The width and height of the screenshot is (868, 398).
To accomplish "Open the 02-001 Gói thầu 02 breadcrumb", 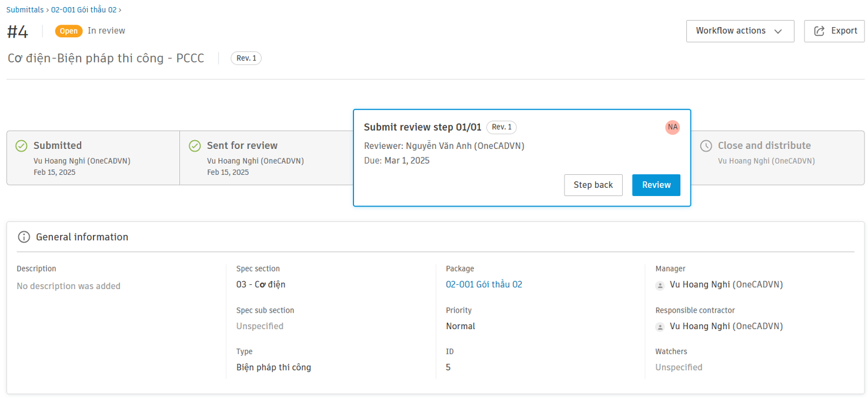I will click(x=84, y=10).
